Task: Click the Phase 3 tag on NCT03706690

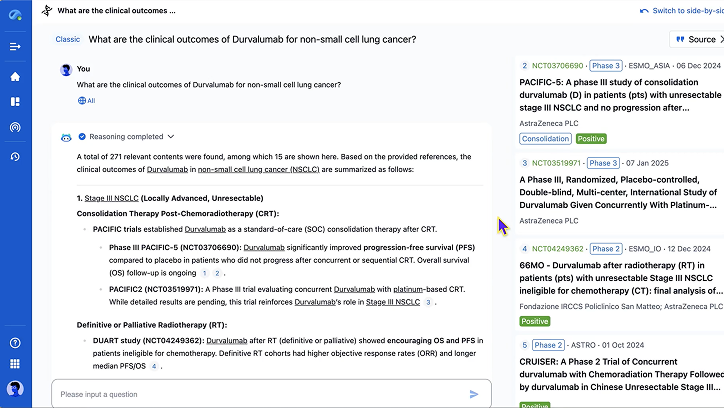Action: tap(606, 66)
